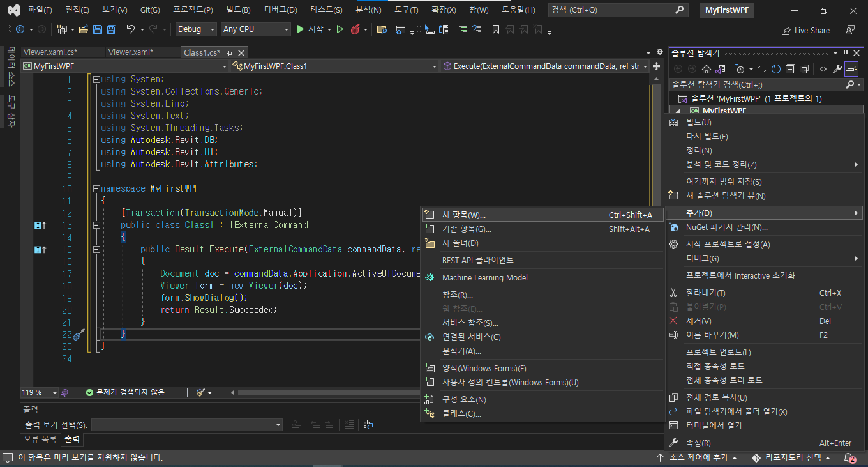Collapse the Class1 class block at line 13
The width and height of the screenshot is (868, 467).
(x=96, y=226)
